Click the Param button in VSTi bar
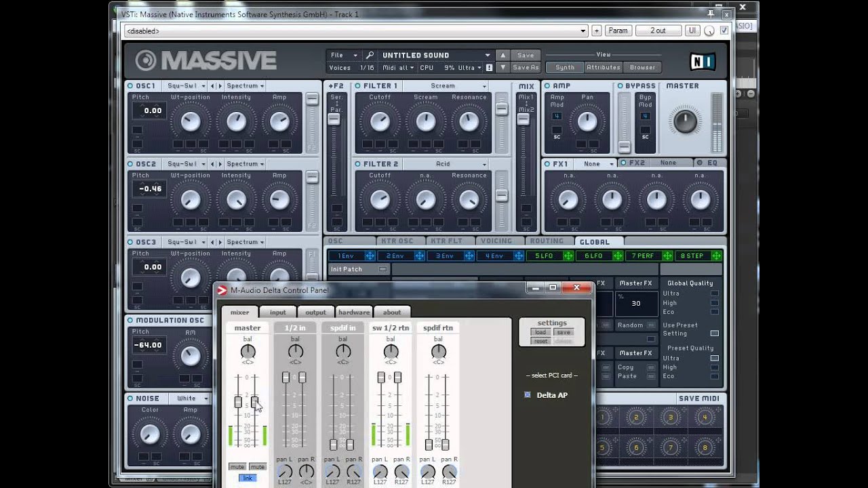This screenshot has width=868, height=488. pyautogui.click(x=618, y=30)
